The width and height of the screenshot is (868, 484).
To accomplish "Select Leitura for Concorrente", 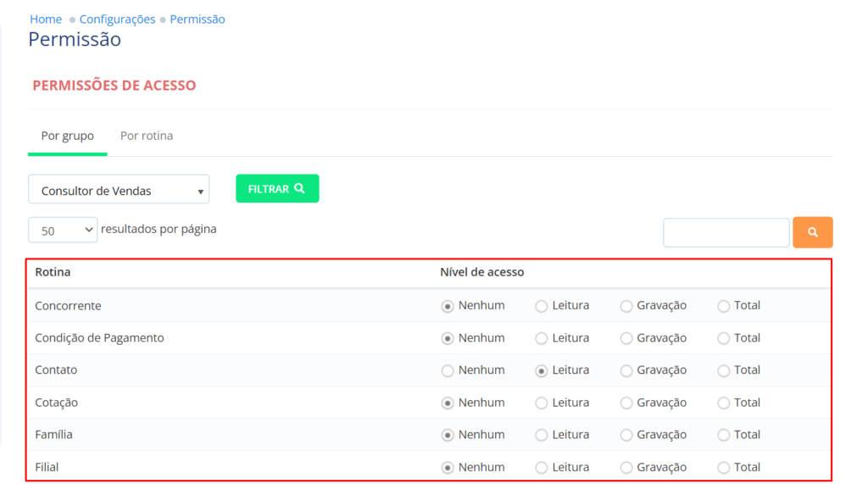I will tap(542, 306).
